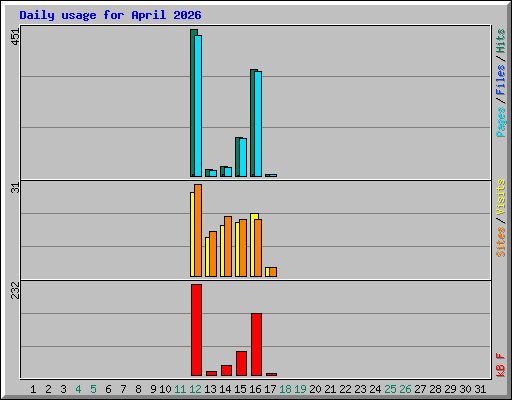This screenshot has height=400, width=512.
Task: Click the day 16 cyan pages bar
Action: click(x=258, y=124)
